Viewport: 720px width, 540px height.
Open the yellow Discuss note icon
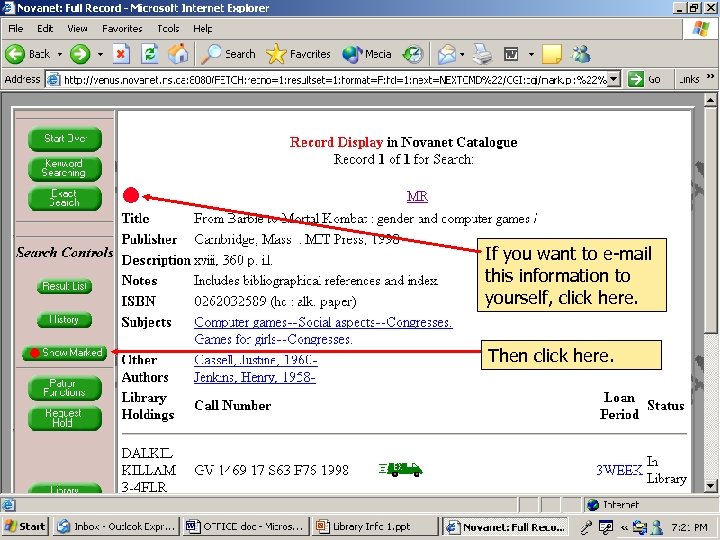pos(551,54)
